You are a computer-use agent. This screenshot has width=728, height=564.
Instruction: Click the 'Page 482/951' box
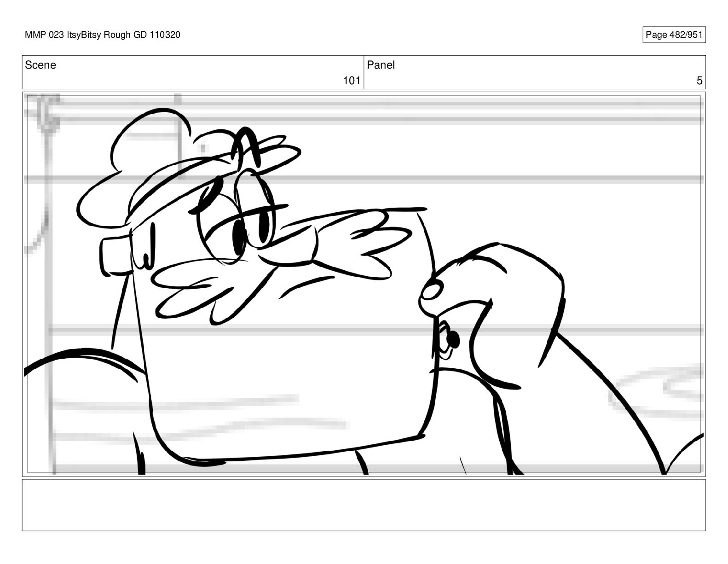pyautogui.click(x=674, y=35)
